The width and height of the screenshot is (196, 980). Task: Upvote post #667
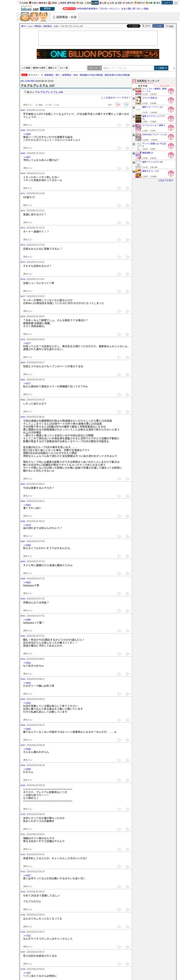coord(119,125)
